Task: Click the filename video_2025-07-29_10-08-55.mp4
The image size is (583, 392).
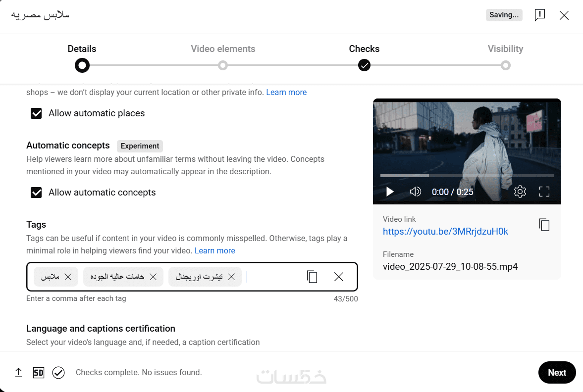Action: [x=450, y=266]
